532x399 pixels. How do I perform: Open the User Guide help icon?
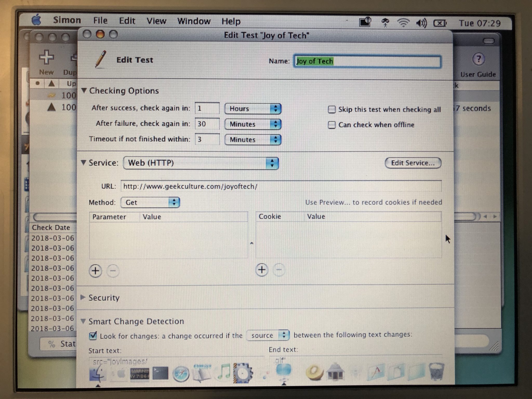(x=478, y=59)
